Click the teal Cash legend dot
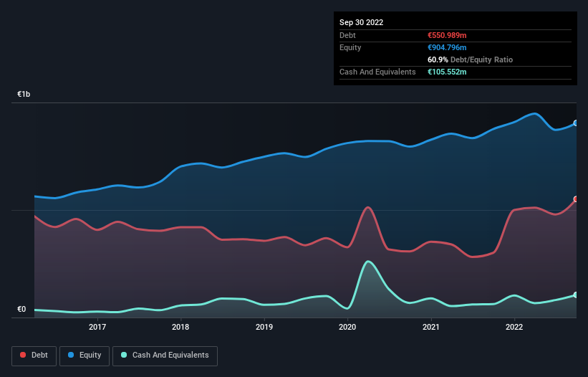This screenshot has height=377, width=588. pyautogui.click(x=124, y=355)
